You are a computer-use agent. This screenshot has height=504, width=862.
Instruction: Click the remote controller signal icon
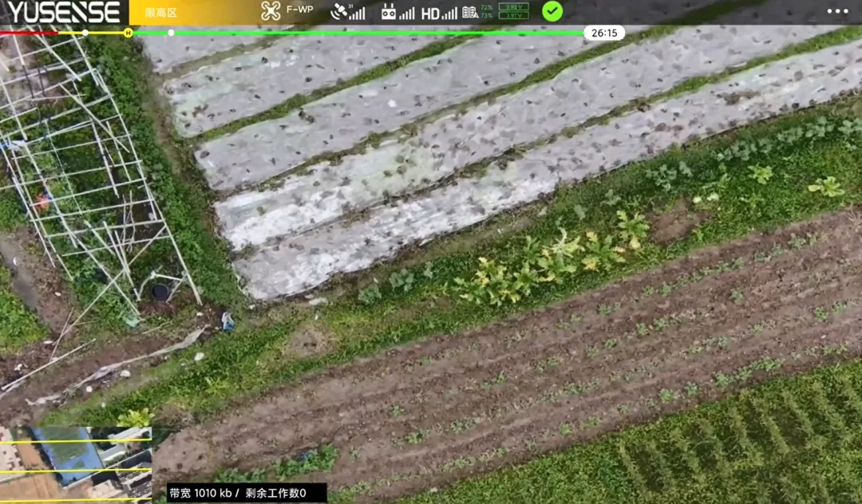[x=398, y=12]
